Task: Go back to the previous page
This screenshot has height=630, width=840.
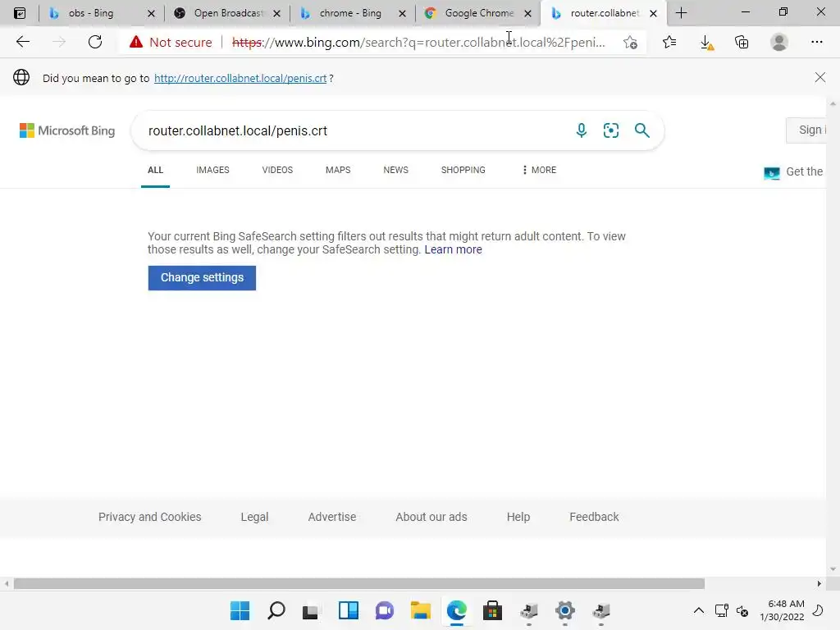Action: pyautogui.click(x=22, y=42)
